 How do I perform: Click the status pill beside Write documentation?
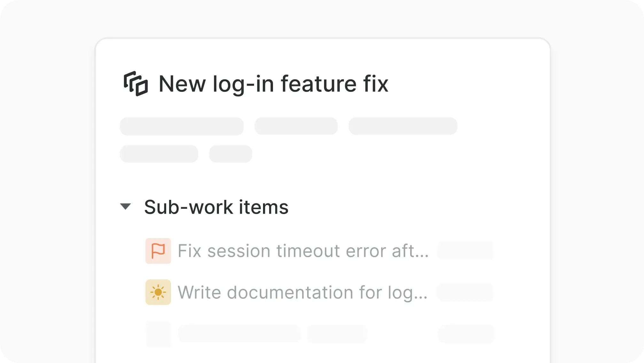pos(465,292)
